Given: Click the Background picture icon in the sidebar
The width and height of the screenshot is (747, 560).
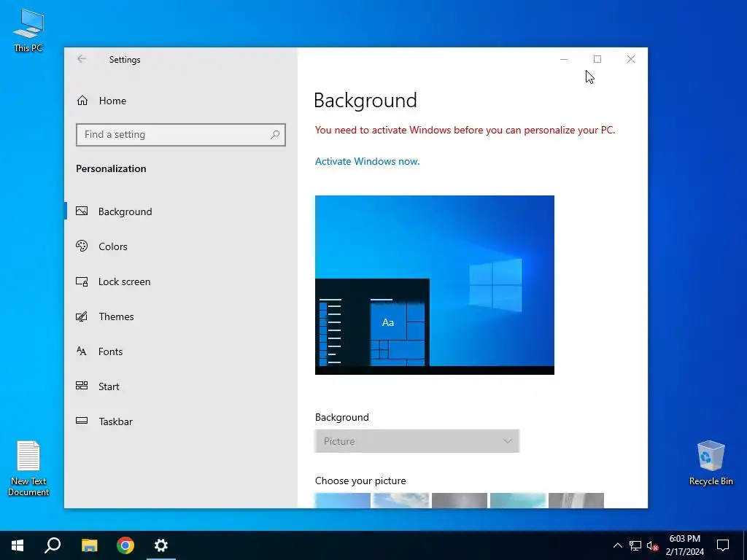Looking at the screenshot, I should [x=82, y=211].
